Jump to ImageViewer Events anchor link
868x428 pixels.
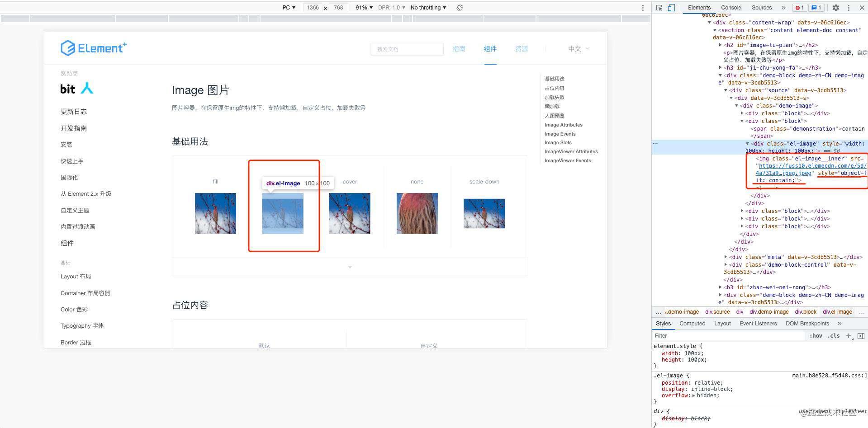click(568, 161)
